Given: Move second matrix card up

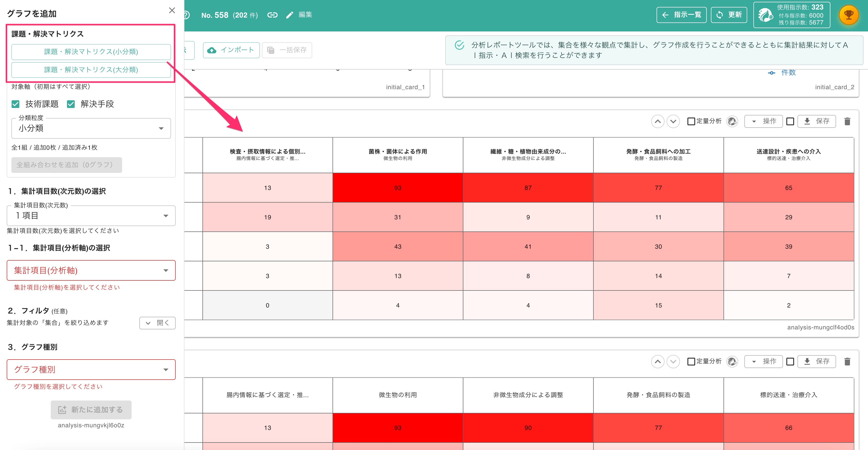Looking at the screenshot, I should (x=657, y=362).
